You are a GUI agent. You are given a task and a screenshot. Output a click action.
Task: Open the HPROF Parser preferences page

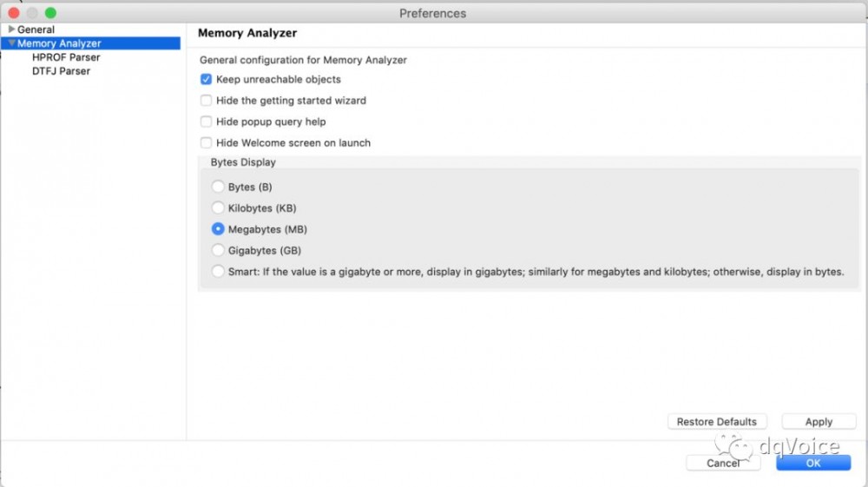tap(66, 57)
